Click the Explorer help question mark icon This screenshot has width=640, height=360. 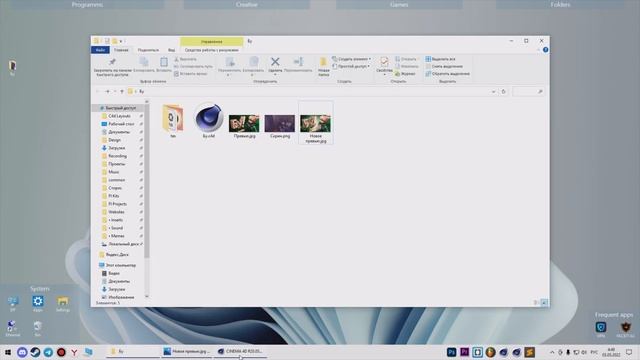pos(545,50)
